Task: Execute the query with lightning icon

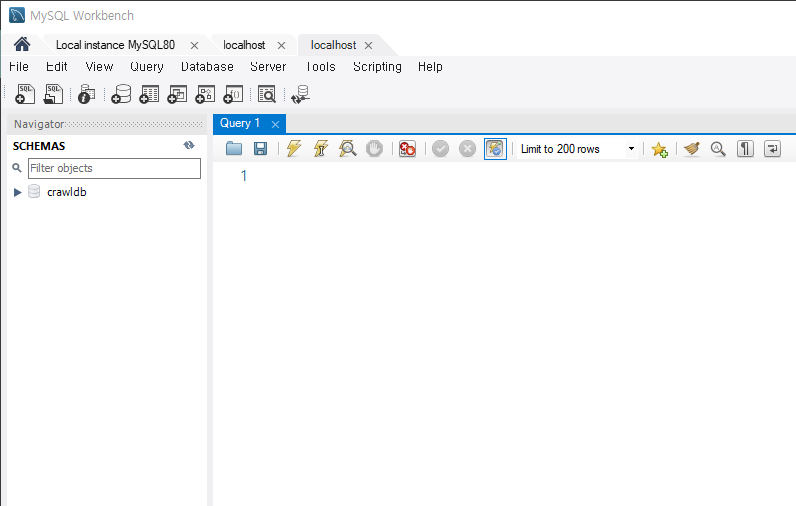Action: [294, 149]
